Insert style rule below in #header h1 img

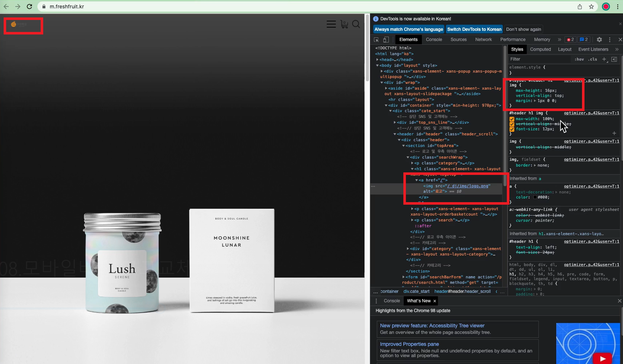pyautogui.click(x=614, y=133)
